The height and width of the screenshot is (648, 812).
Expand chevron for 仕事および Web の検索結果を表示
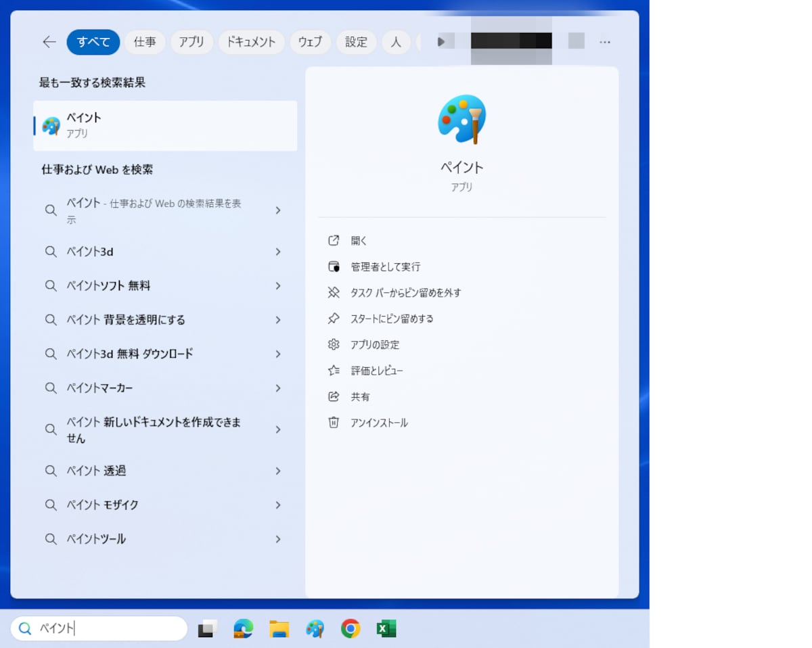point(278,210)
